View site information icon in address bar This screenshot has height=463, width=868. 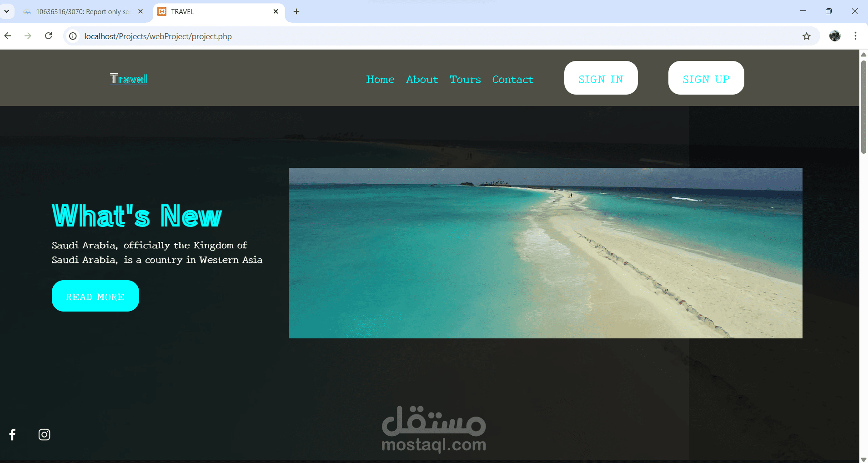pyautogui.click(x=73, y=36)
